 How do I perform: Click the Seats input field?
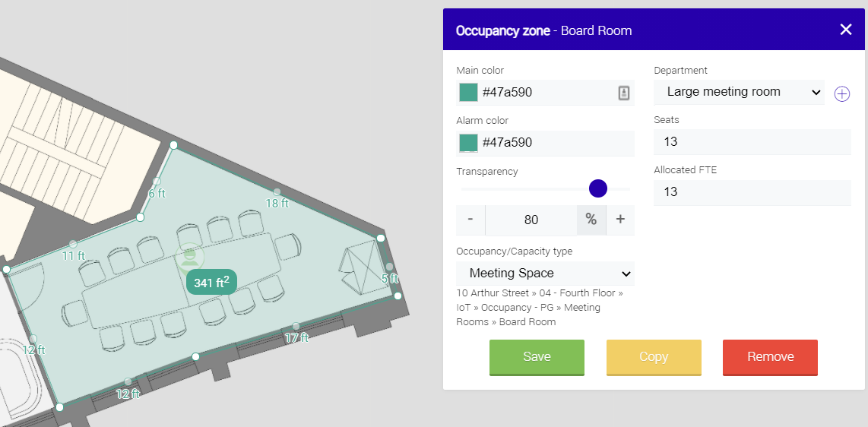click(752, 142)
